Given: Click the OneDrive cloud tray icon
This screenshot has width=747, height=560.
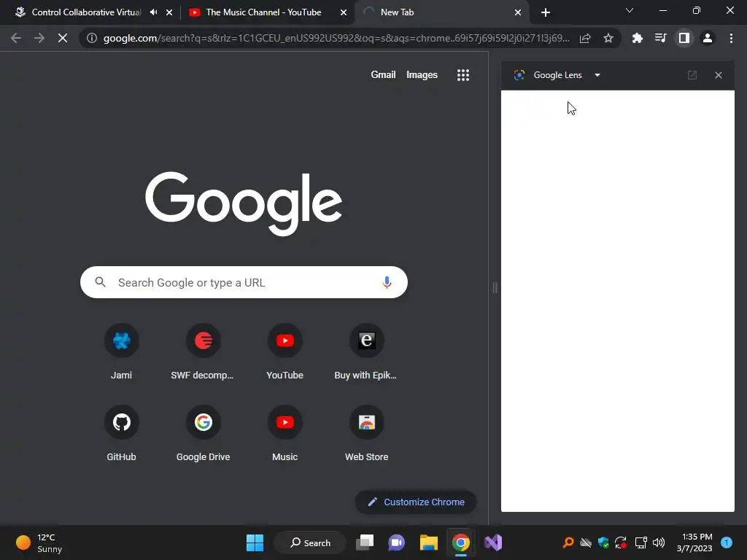Looking at the screenshot, I should pyautogui.click(x=586, y=542).
